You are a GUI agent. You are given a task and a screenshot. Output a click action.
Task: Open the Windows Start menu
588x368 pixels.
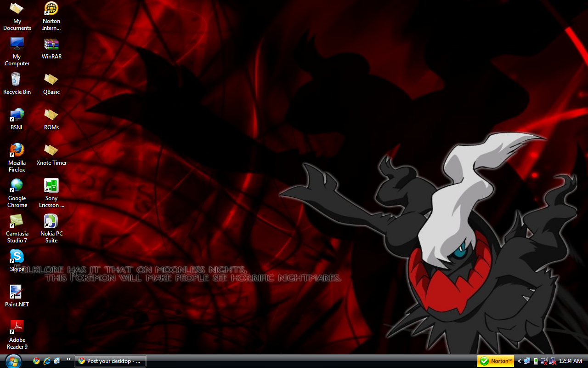pos(13,361)
